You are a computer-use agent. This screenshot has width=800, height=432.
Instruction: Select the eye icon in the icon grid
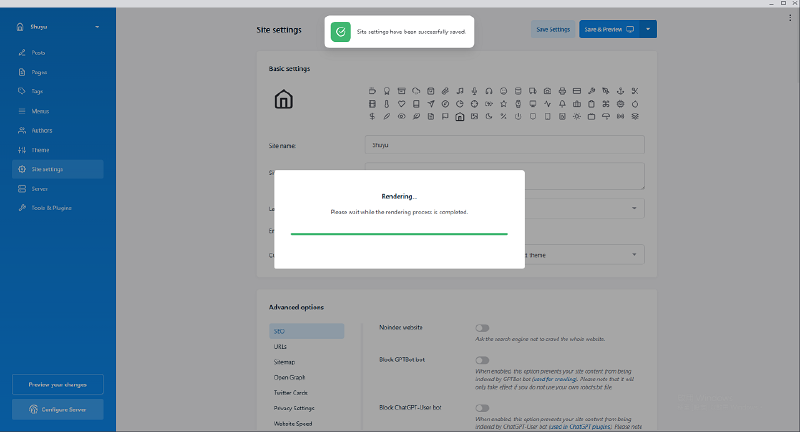[401, 116]
